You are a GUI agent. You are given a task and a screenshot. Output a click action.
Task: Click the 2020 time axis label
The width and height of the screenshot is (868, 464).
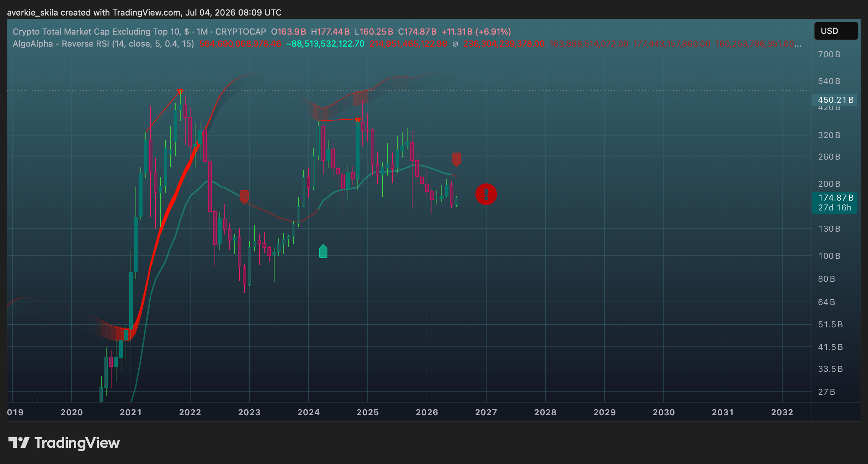71,412
